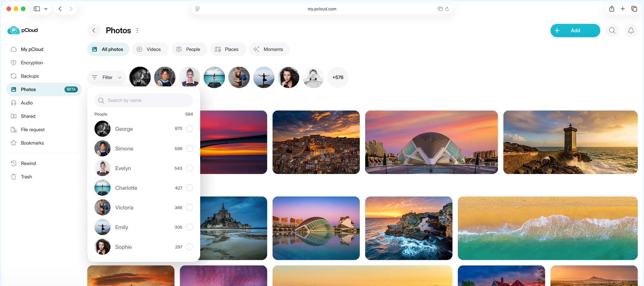The image size is (644, 286).
Task: Toggle the Safari sidebar icon
Action: click(x=37, y=9)
